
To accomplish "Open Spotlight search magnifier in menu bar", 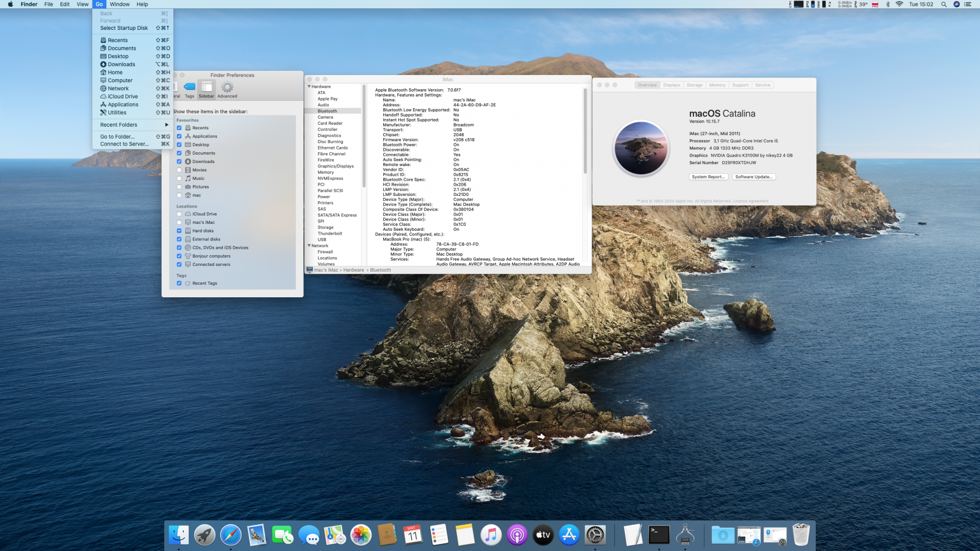I will pos(943,4).
